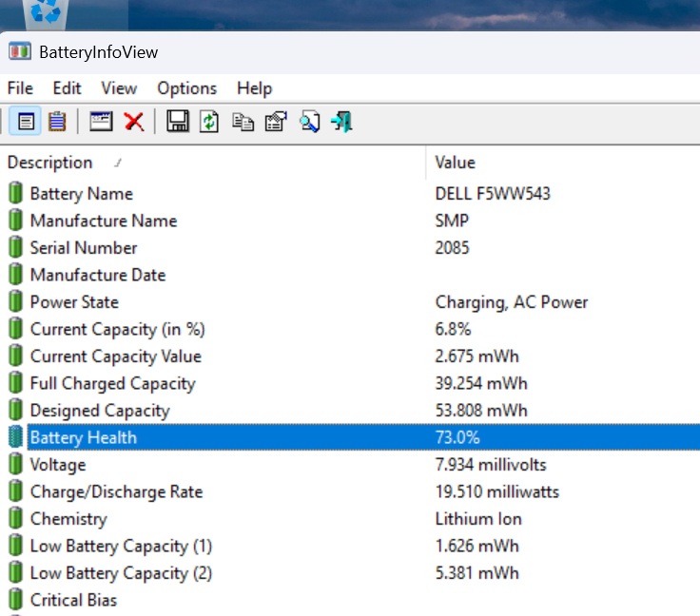This screenshot has width=700, height=616.
Task: Click the battery icon beside Chemistry
Action: pyautogui.click(x=15, y=518)
